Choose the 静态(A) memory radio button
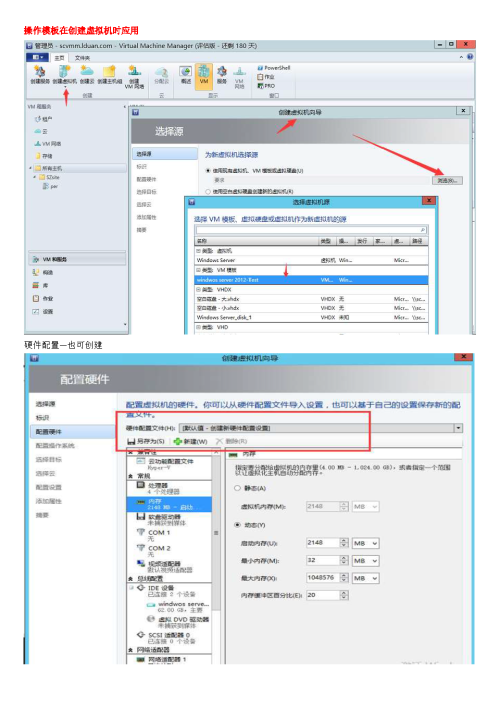Viewport: 500px width, 707px height. point(237,488)
